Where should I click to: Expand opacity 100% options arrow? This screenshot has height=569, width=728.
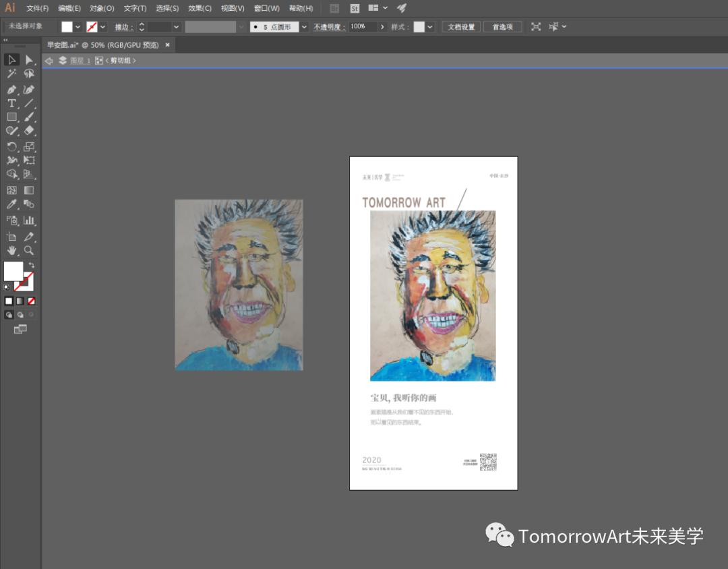point(382,27)
